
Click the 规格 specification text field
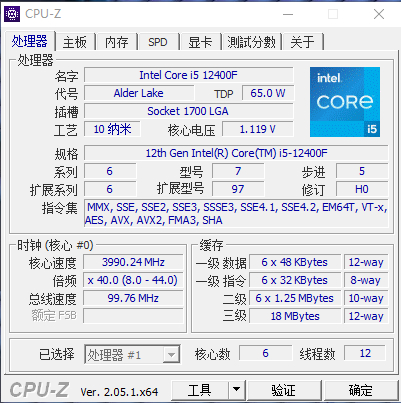pos(236,153)
